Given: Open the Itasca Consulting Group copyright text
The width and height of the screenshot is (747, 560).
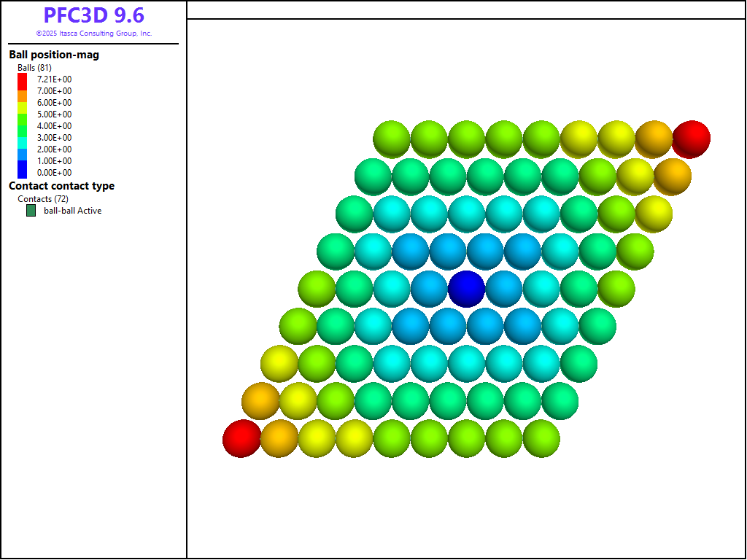Looking at the screenshot, I should [x=93, y=34].
